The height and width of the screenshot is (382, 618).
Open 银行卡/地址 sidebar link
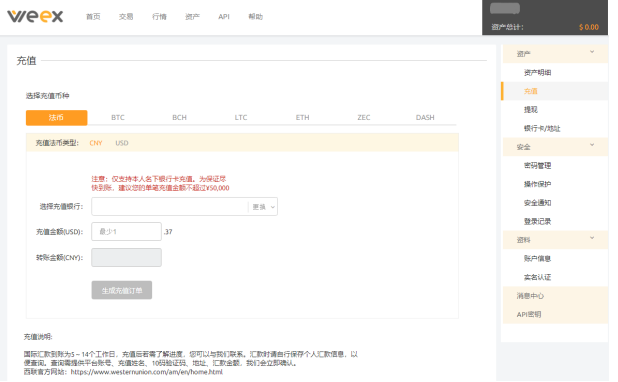[542, 128]
